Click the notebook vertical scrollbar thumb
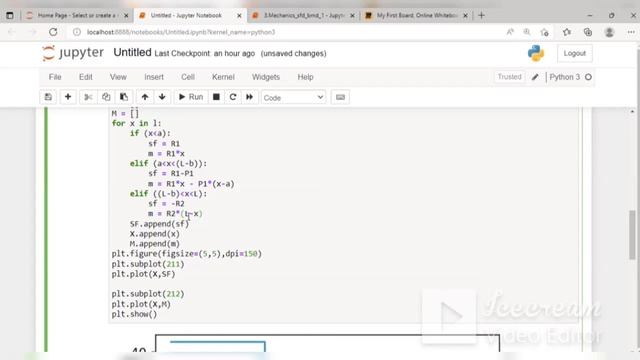 coord(632,235)
